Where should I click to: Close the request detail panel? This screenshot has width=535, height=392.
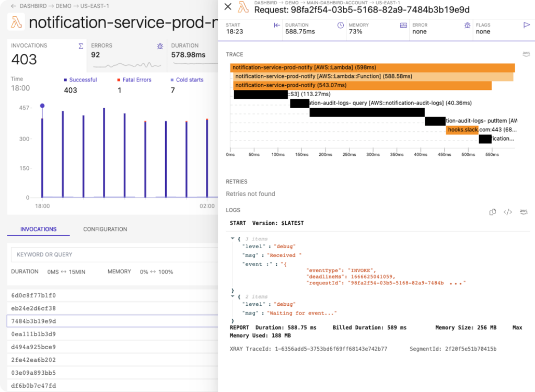coord(228,6)
